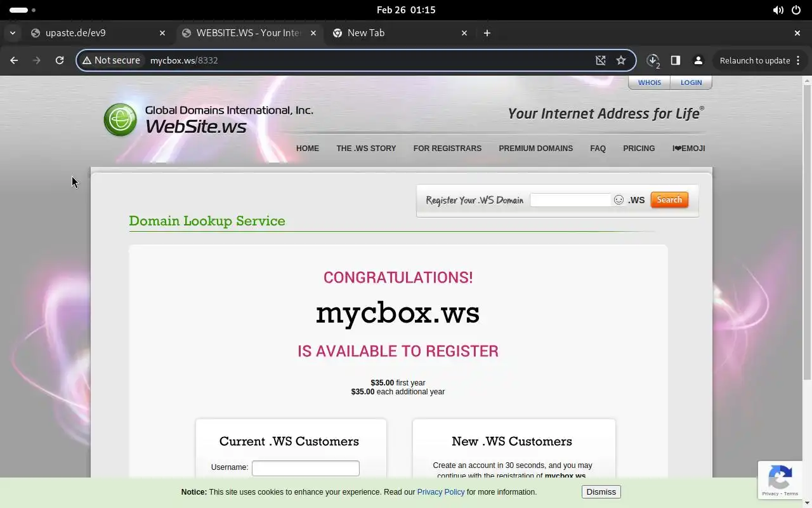Open the I❤EMOJI menu item
The image size is (812, 508).
tap(688, 149)
